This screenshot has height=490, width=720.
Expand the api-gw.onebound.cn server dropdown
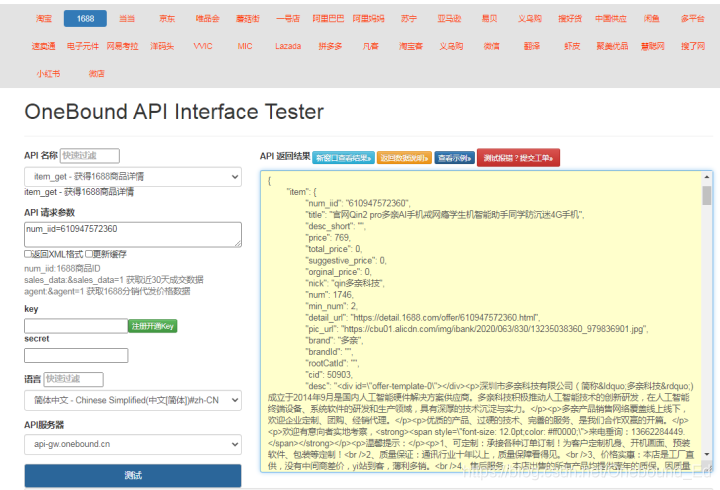click(133, 444)
